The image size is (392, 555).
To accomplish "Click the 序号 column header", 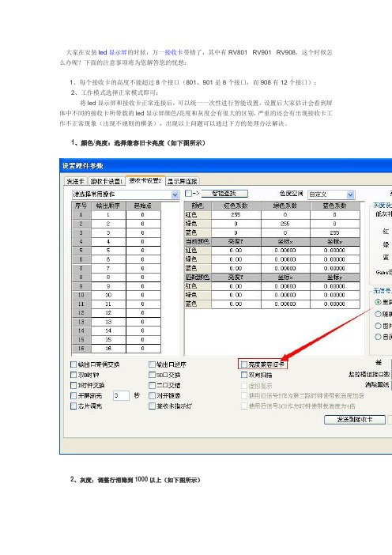I will point(81,206).
